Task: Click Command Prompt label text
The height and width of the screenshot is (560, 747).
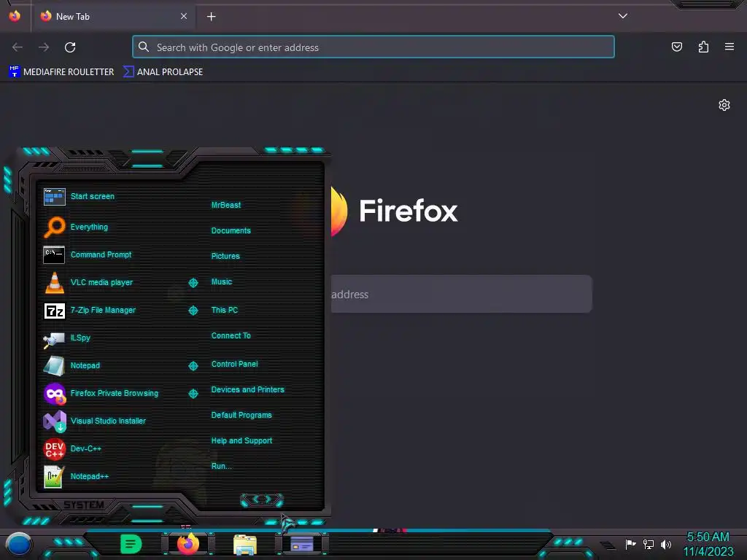Action: point(101,254)
